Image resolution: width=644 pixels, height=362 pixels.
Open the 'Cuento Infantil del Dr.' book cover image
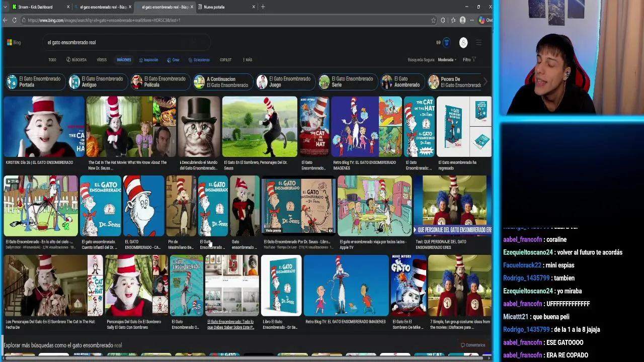click(x=101, y=206)
